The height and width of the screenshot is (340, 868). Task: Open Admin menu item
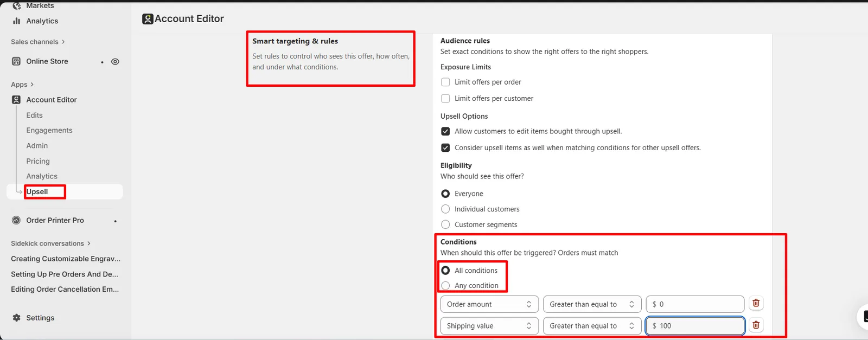tap(37, 146)
